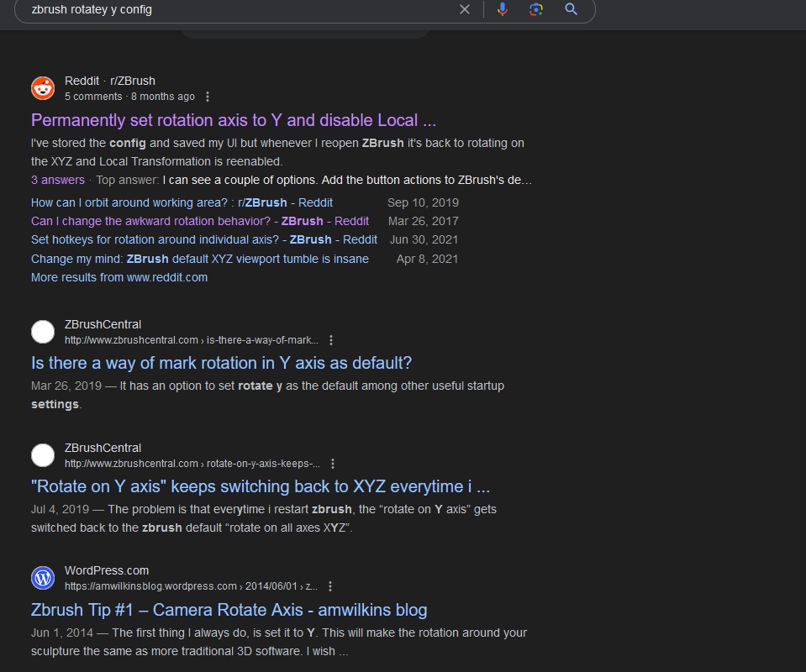Screen dimensions: 806x672
Task: Click the '3 answers' link
Action: coord(58,180)
